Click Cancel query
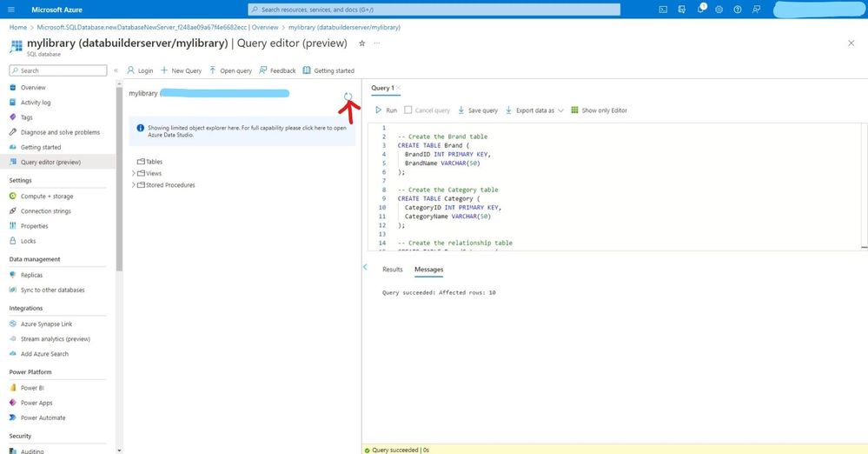Viewport: 868px width, 454px height. coord(427,110)
